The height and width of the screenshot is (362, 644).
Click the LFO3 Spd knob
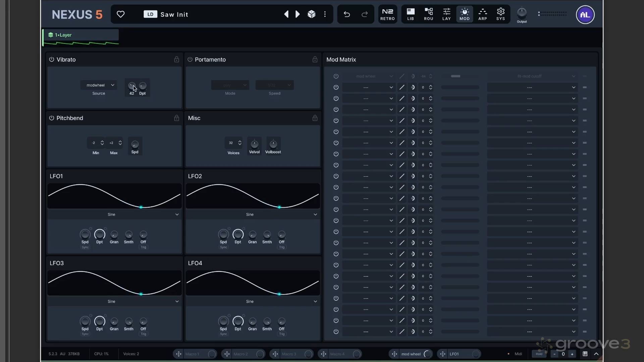(85, 321)
